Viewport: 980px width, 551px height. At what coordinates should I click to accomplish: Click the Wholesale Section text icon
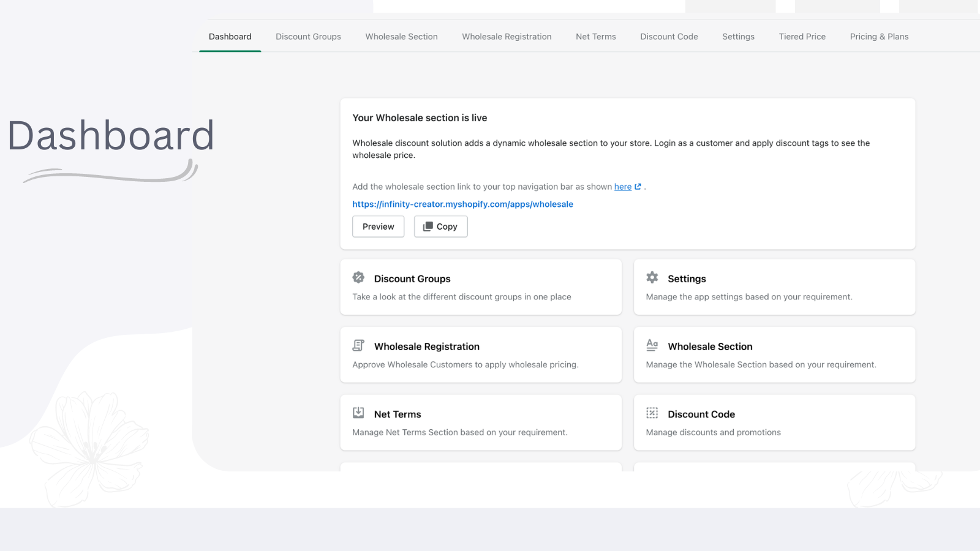click(652, 345)
